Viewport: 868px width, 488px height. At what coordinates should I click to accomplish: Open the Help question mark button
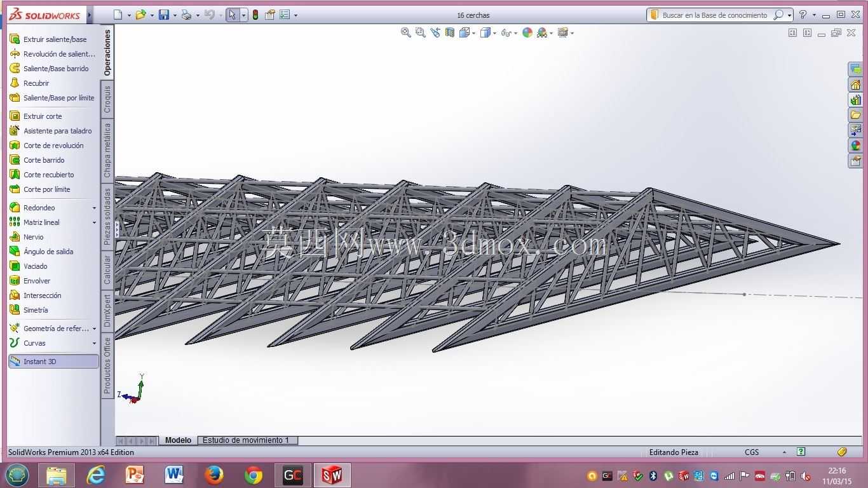tap(803, 15)
